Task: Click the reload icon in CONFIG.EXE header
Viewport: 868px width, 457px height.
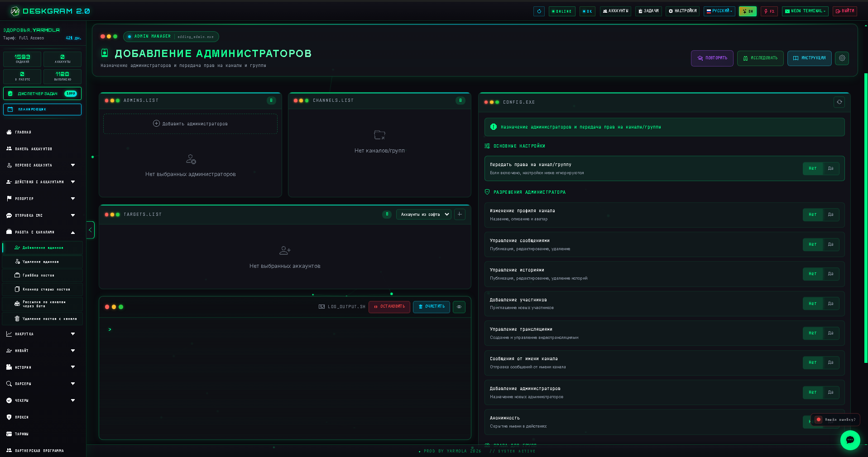Action: pos(839,102)
